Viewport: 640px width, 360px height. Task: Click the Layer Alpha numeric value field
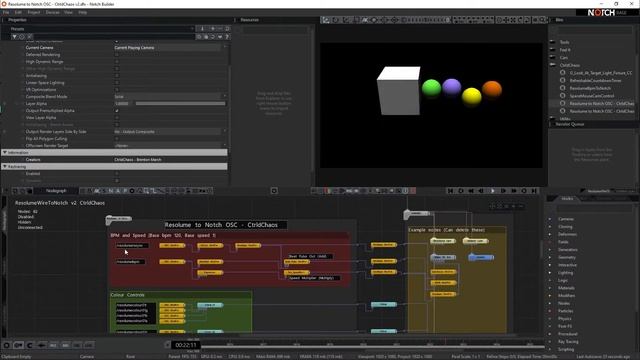point(123,104)
